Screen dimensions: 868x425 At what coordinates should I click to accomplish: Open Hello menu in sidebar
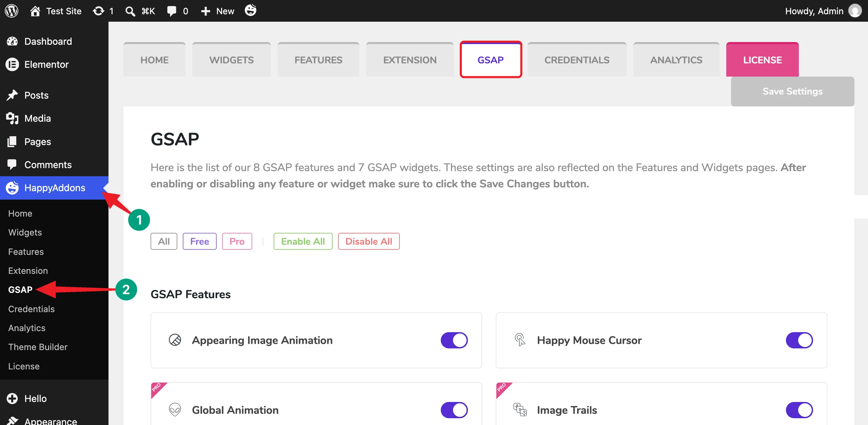[x=54, y=399]
